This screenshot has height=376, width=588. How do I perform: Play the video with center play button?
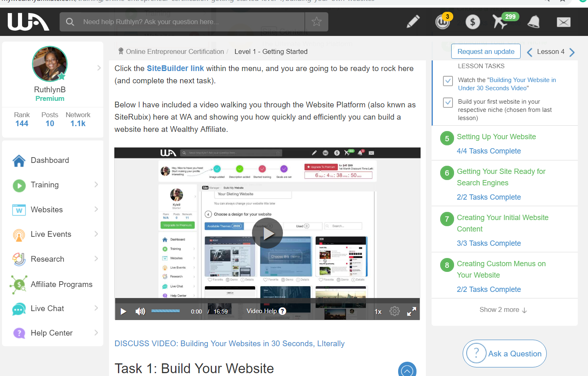pyautogui.click(x=267, y=234)
